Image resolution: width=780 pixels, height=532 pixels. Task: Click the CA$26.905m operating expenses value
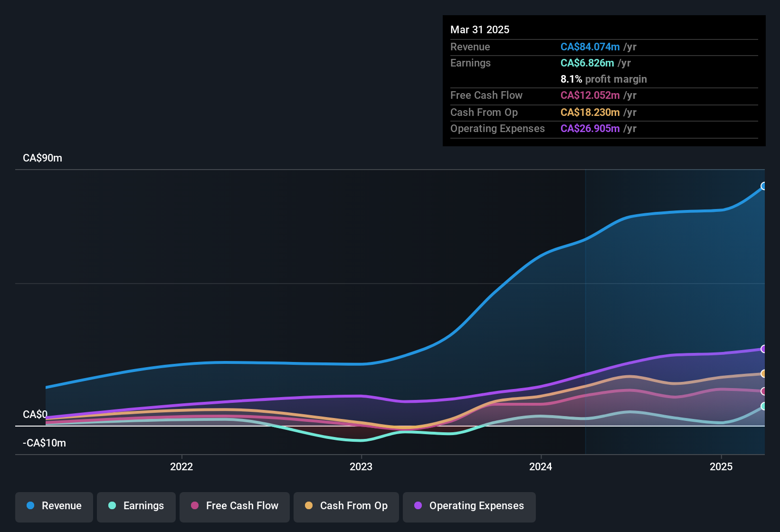[590, 128]
